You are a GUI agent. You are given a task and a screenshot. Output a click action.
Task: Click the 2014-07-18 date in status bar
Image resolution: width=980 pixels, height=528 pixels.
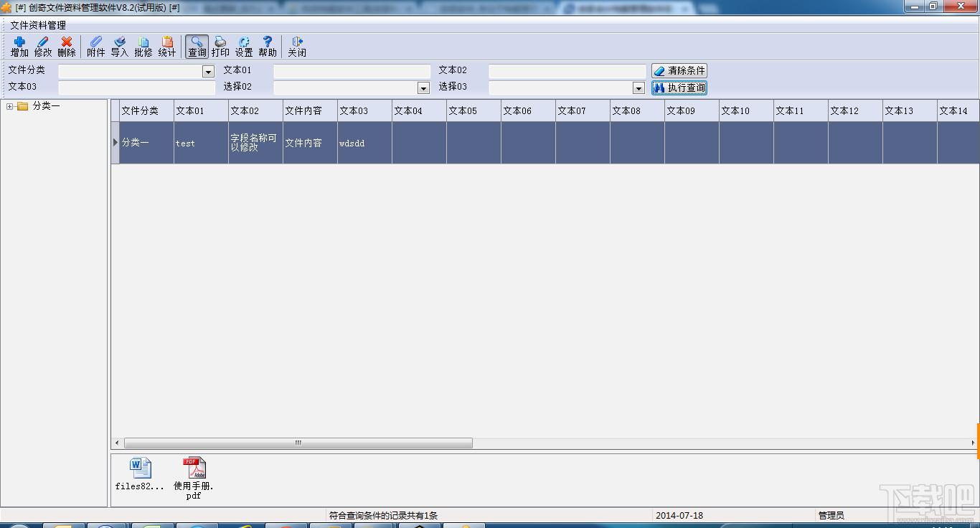[679, 515]
